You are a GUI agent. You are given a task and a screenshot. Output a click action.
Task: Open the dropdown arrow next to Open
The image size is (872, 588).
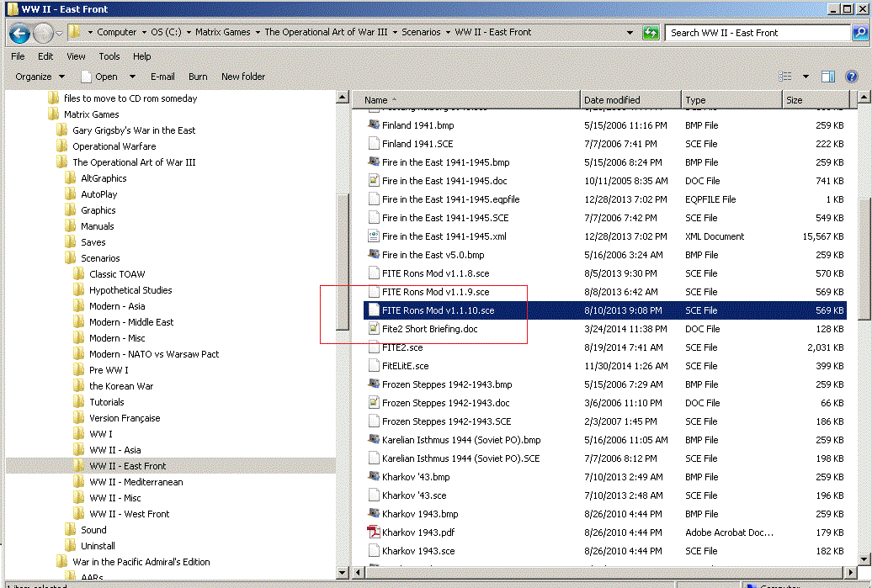click(x=132, y=77)
